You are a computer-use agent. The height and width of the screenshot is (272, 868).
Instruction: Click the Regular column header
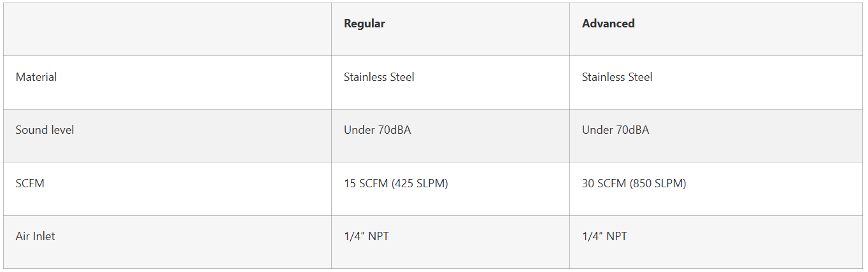[x=364, y=24]
